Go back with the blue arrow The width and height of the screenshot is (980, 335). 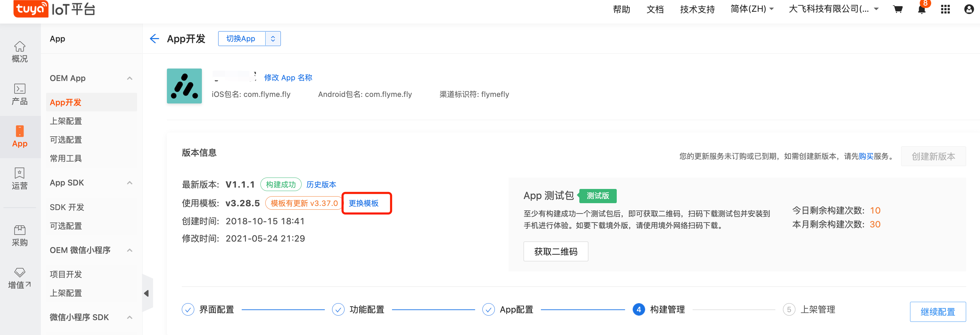(x=154, y=38)
